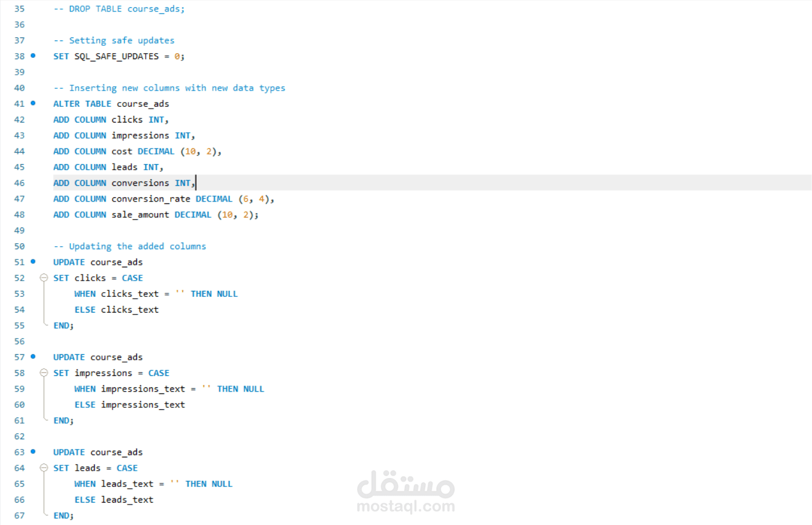812x525 pixels.
Task: Click 'ELSE clicks_text' line
Action: [x=116, y=310]
